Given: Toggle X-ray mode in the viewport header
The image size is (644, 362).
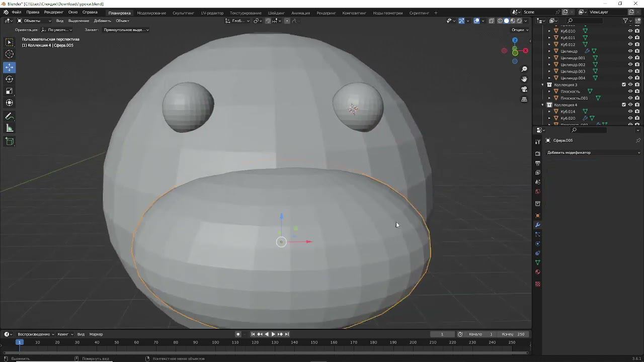Looking at the screenshot, I should 492,21.
